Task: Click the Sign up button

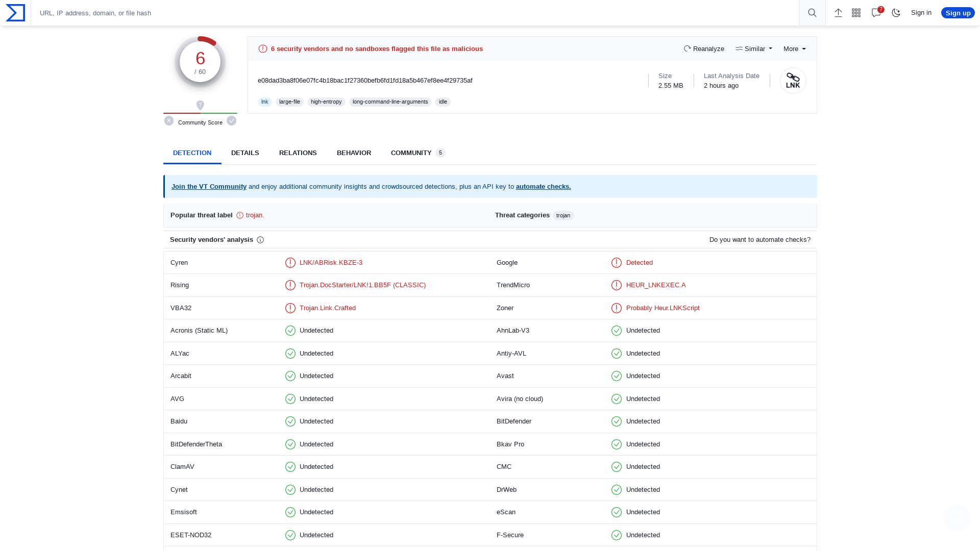Action: (x=958, y=13)
